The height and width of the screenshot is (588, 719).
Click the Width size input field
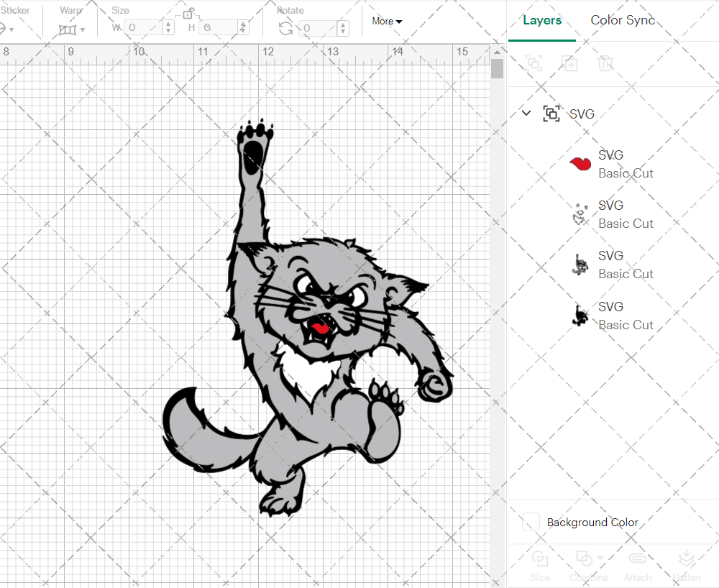click(143, 28)
